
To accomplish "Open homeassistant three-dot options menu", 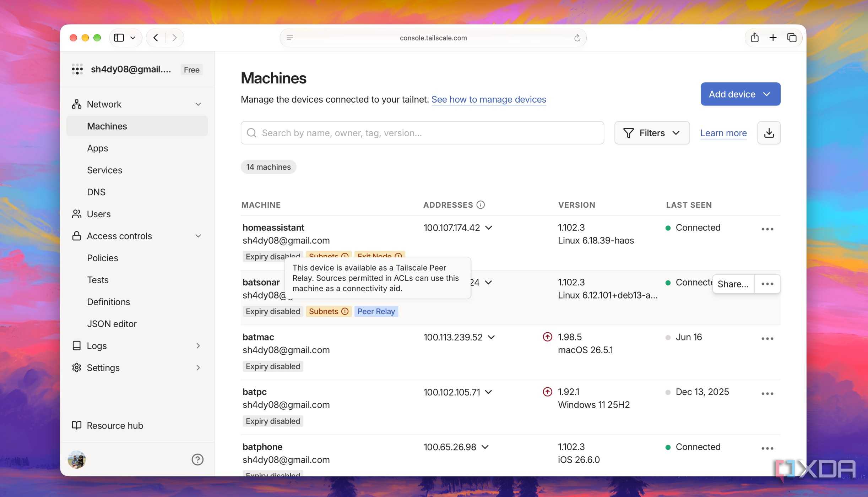I will tap(767, 229).
